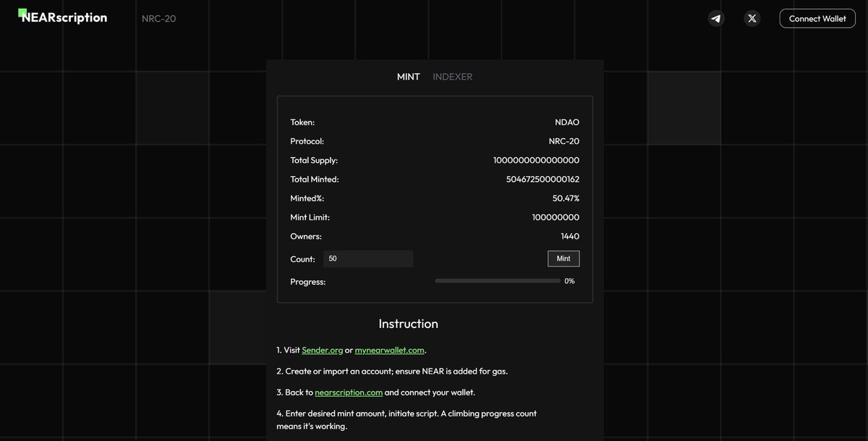Open the Telegram icon link
Screen dimensions: 868x441
pyautogui.click(x=716, y=19)
